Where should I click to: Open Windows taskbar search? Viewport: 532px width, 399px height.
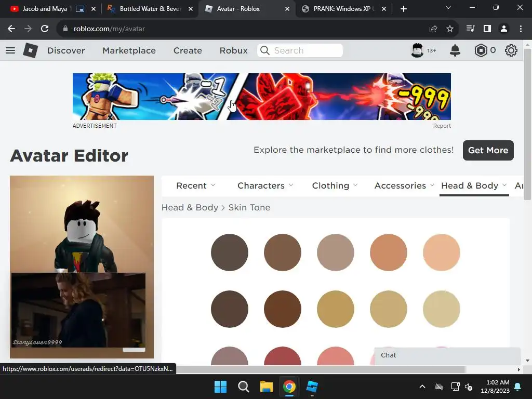point(243,387)
